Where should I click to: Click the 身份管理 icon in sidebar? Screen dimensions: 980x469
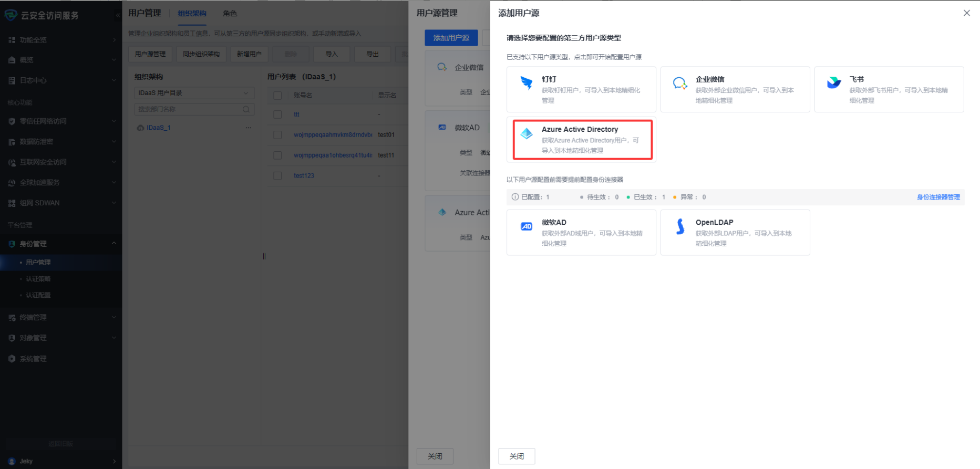pyautogui.click(x=12, y=244)
